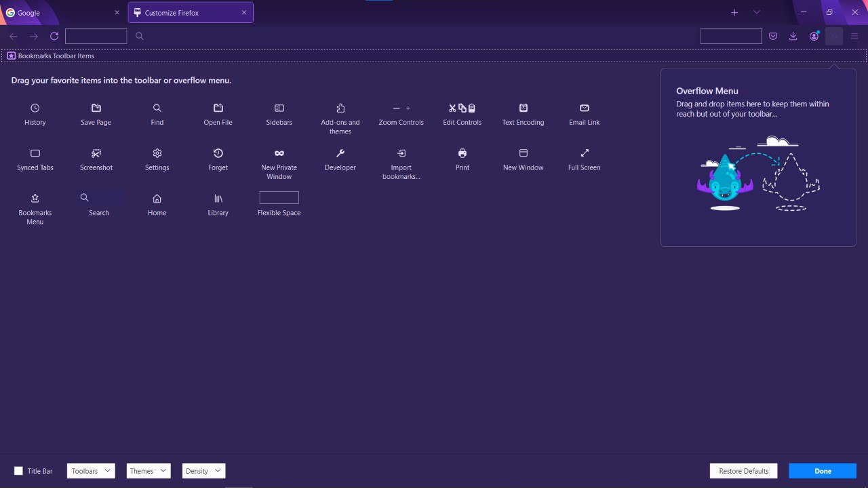The width and height of the screenshot is (868, 488).
Task: Click the blue Done button
Action: click(x=823, y=471)
